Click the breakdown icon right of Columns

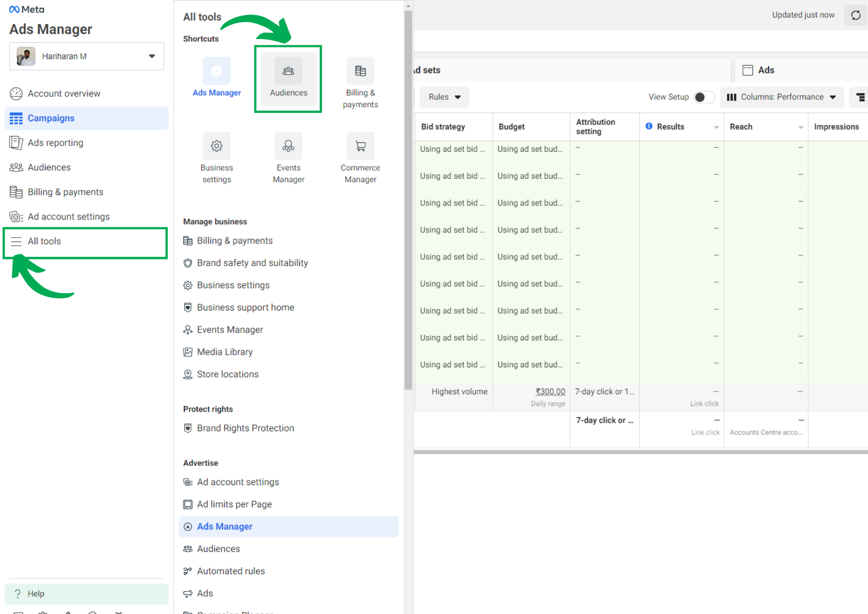(860, 97)
